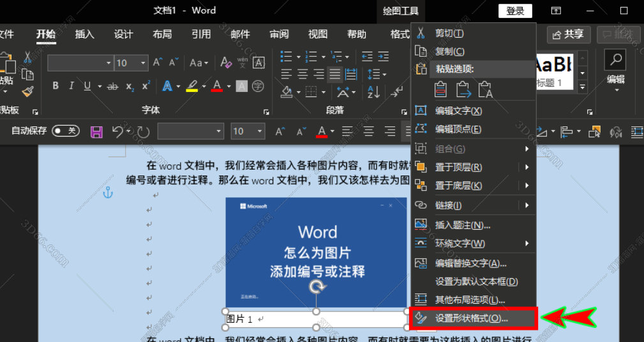
Task: Expand the font color dropdown arrow in ribbon
Action: pos(228,86)
